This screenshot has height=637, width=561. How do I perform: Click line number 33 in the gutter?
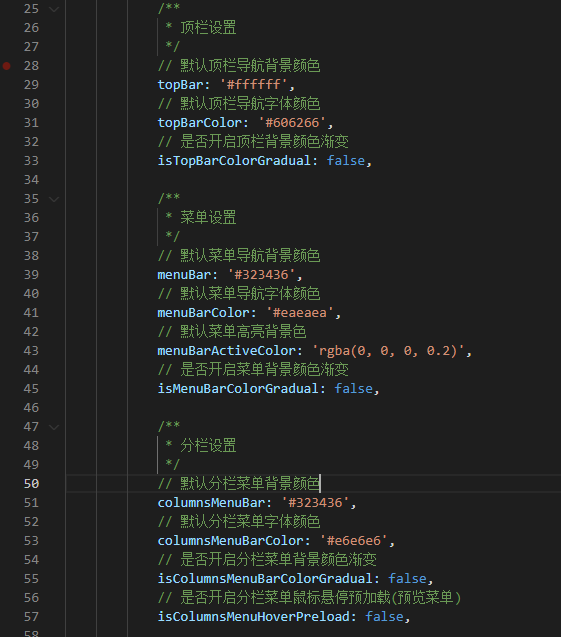31,161
